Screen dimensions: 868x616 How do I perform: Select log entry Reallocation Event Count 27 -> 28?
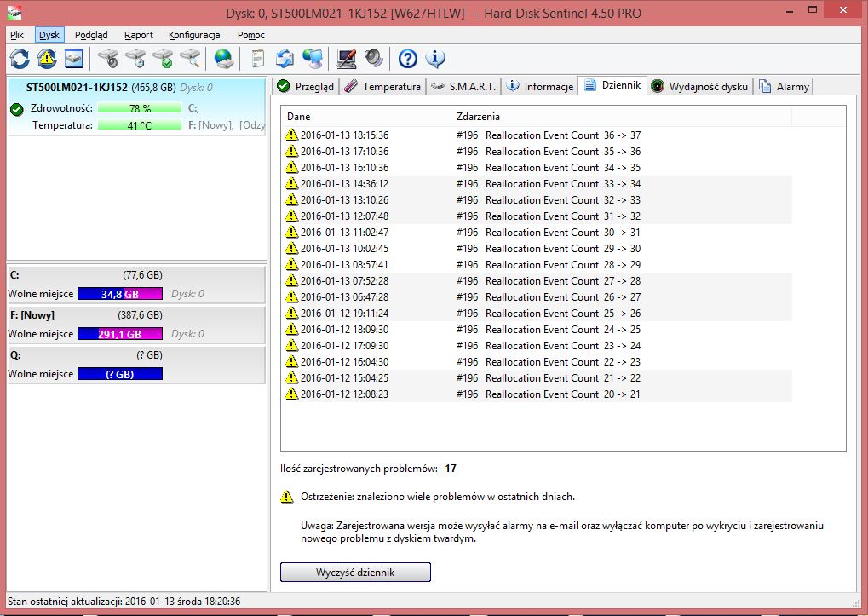click(537, 280)
